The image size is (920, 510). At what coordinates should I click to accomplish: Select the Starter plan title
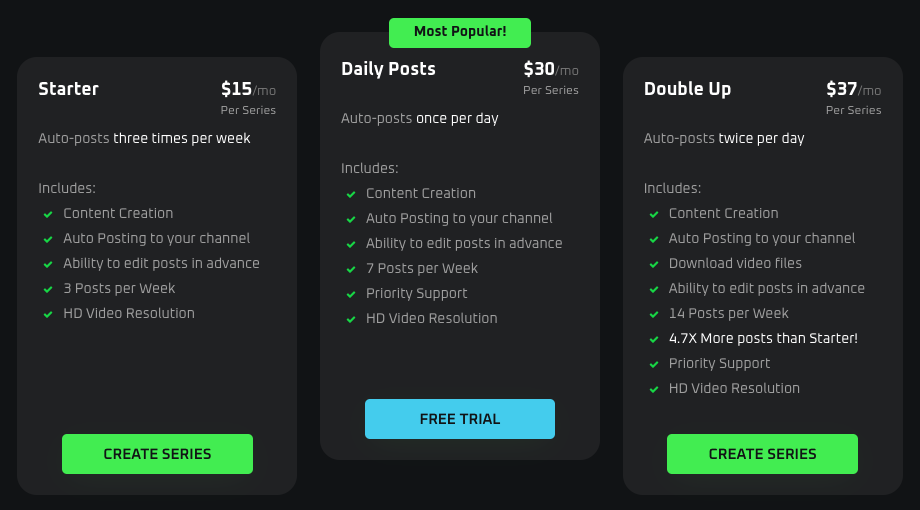tap(68, 89)
